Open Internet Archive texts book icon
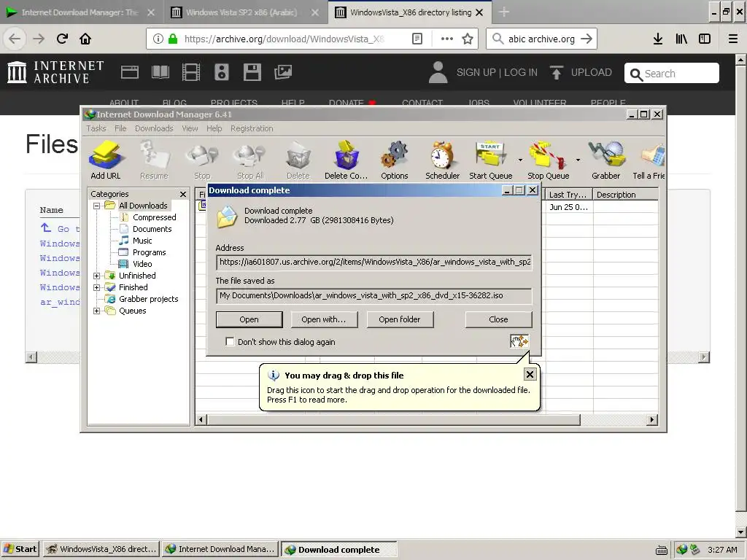This screenshot has height=560, width=747. (160, 72)
